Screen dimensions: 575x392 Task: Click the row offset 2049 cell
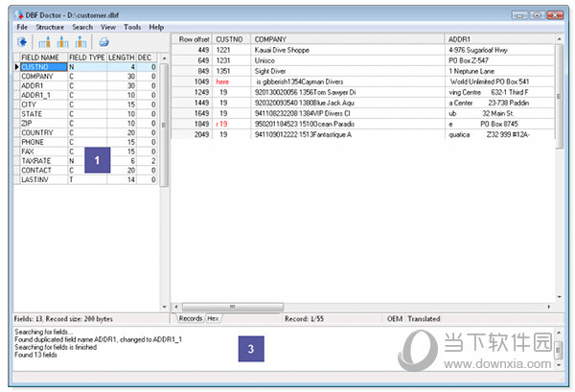(x=193, y=134)
